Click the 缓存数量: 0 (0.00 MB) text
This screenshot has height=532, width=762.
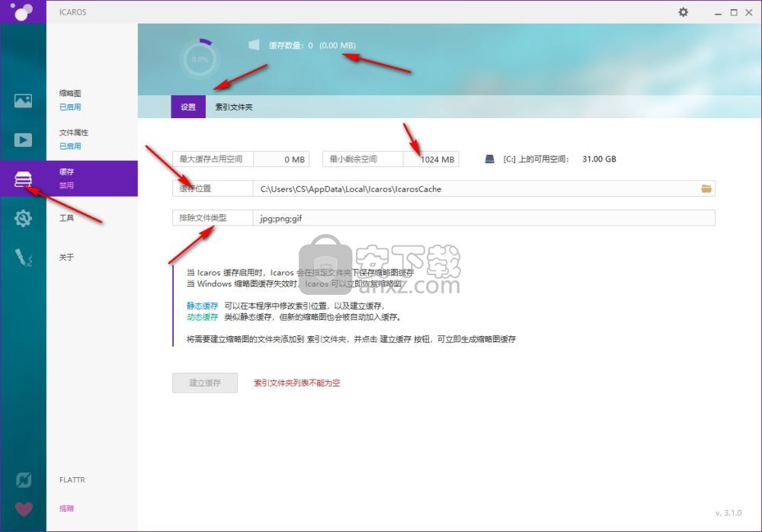312,45
